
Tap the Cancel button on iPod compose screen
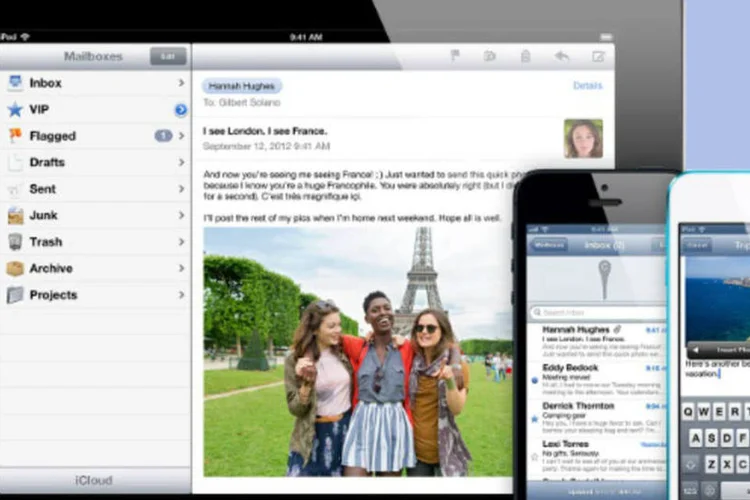coord(697,245)
